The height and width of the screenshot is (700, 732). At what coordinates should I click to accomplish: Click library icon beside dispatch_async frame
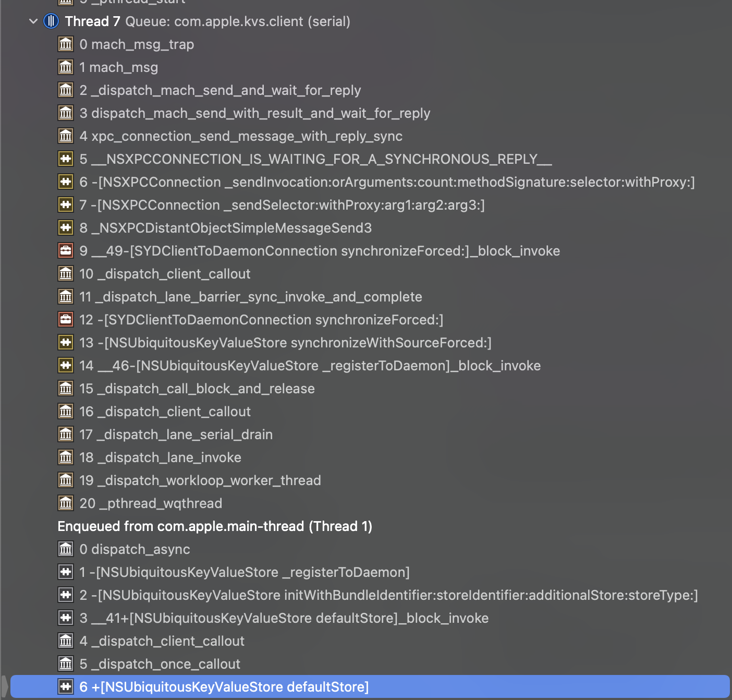pos(66,549)
